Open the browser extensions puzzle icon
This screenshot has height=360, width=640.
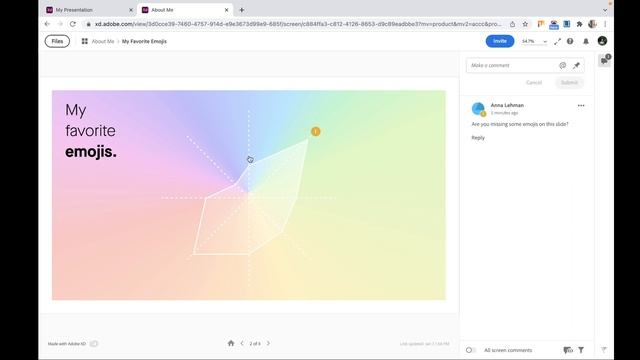point(579,24)
